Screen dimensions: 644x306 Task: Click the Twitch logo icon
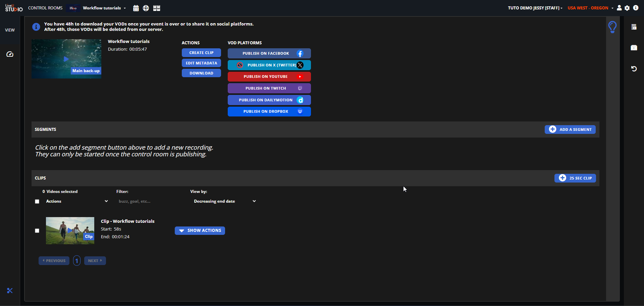[300, 88]
